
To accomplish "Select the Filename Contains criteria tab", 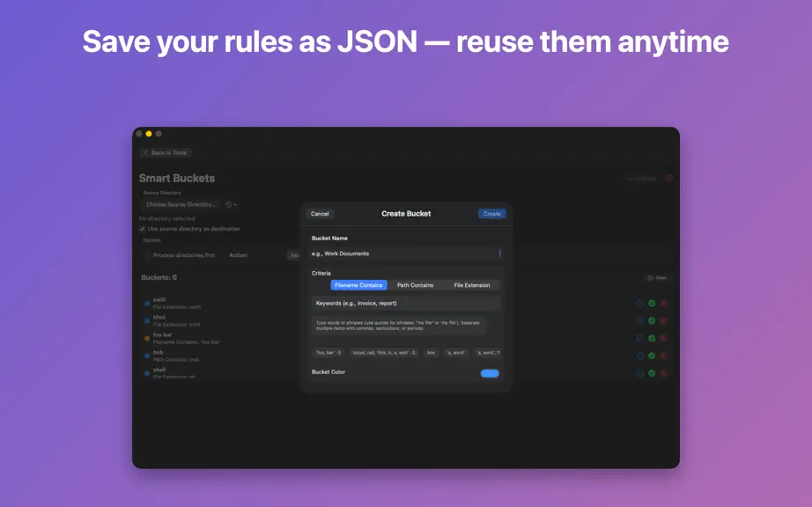I will point(358,285).
